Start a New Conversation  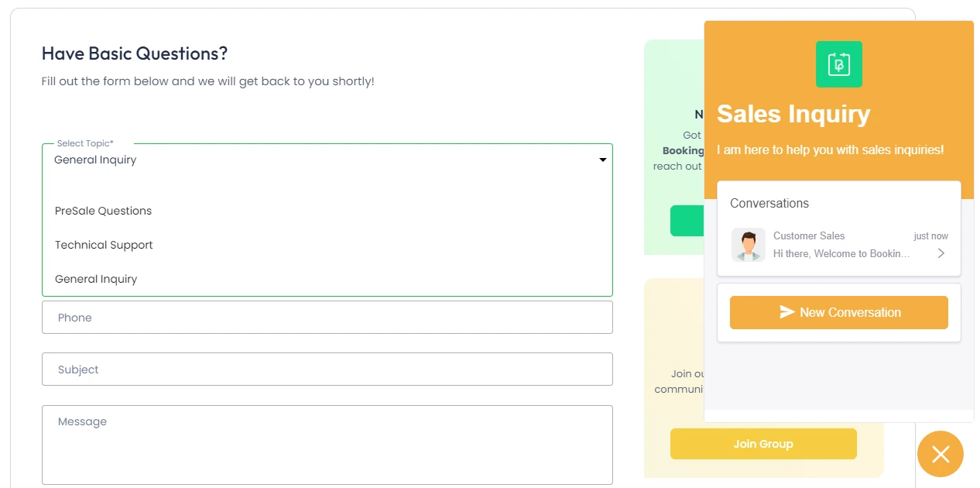point(838,312)
